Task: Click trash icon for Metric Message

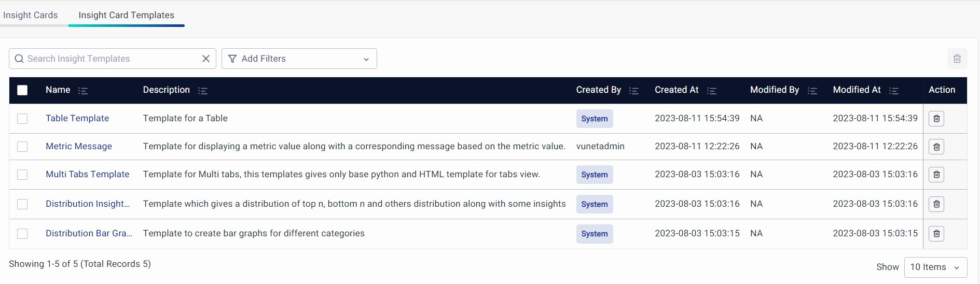Action: (x=936, y=147)
